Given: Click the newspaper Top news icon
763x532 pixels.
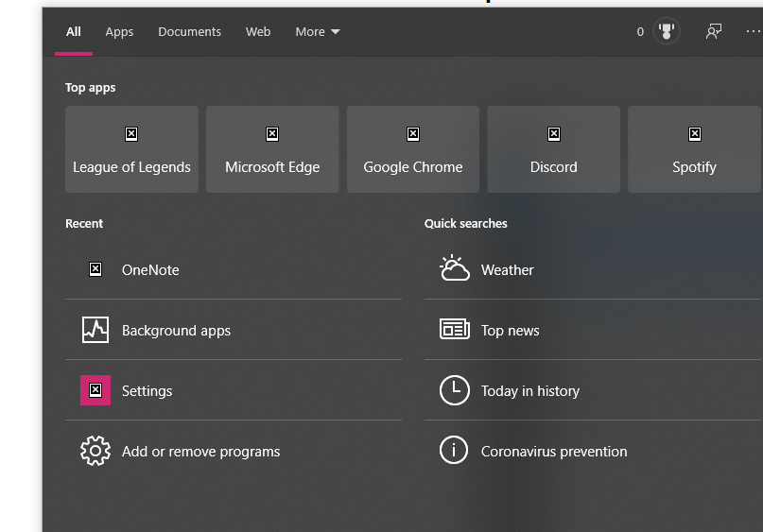Looking at the screenshot, I should (455, 329).
